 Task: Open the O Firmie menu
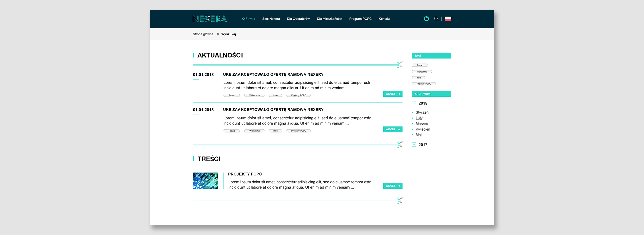[x=249, y=19]
